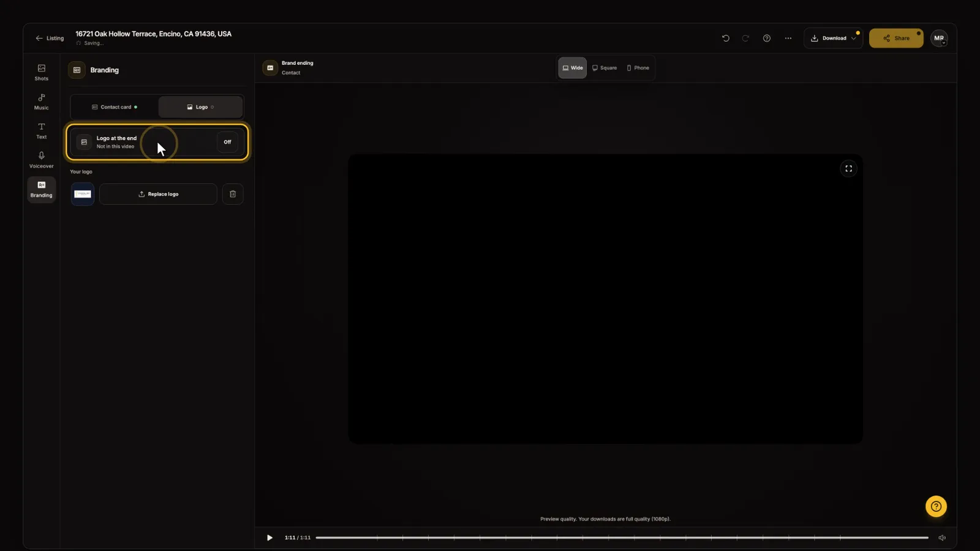Expand preview to fullscreen

[x=848, y=168]
